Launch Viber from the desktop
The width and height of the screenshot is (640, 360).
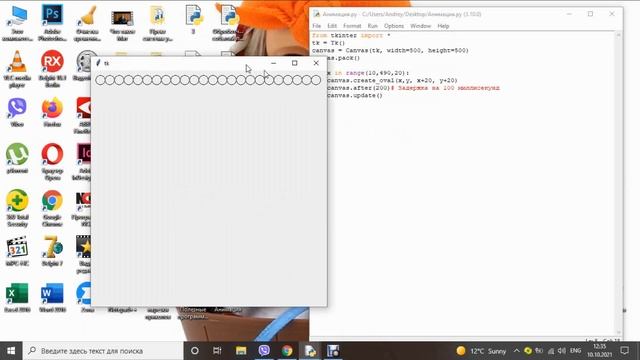17,112
